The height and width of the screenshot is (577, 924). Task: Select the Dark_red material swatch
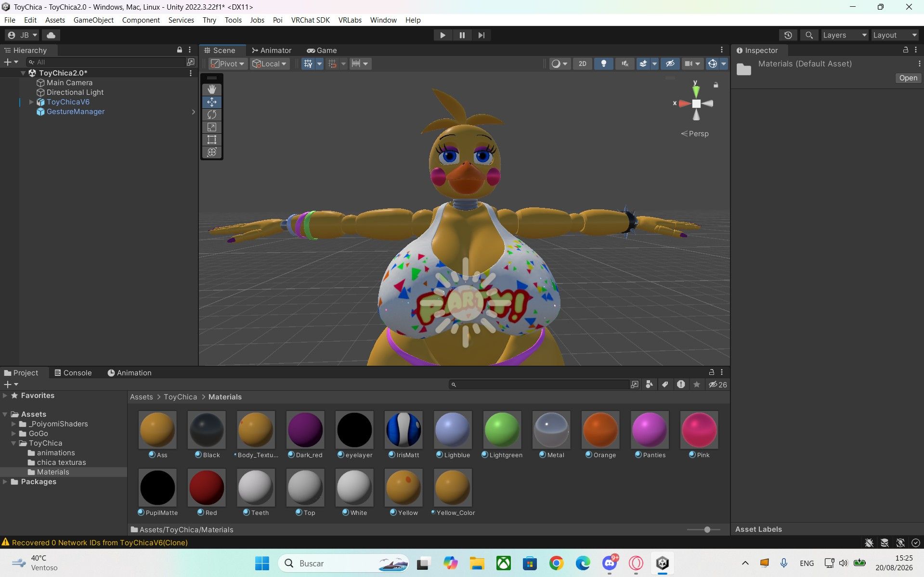click(305, 430)
